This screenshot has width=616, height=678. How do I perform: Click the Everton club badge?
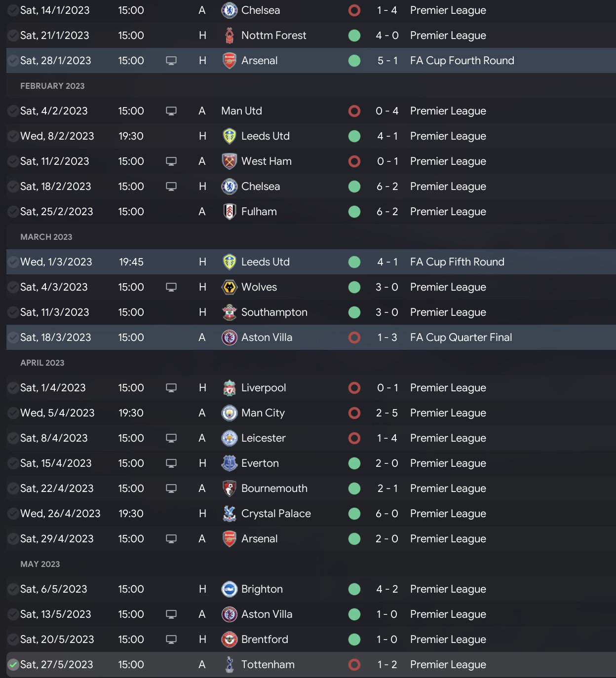click(230, 463)
